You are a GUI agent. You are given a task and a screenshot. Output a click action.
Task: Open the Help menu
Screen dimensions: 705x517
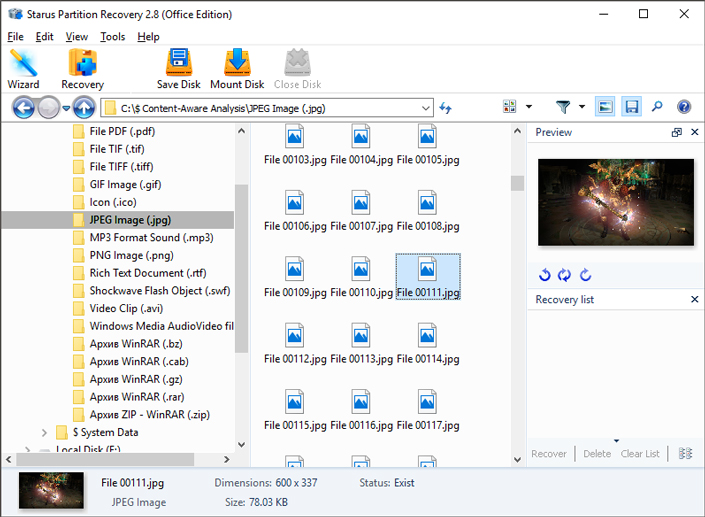tap(148, 36)
